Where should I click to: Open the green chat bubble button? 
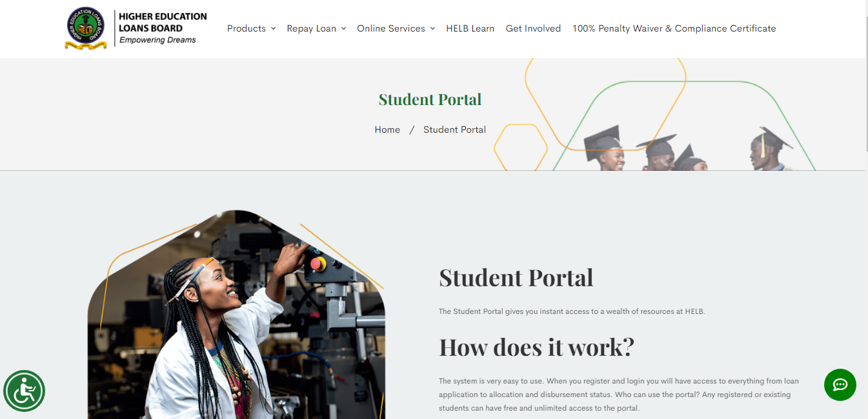tap(840, 385)
